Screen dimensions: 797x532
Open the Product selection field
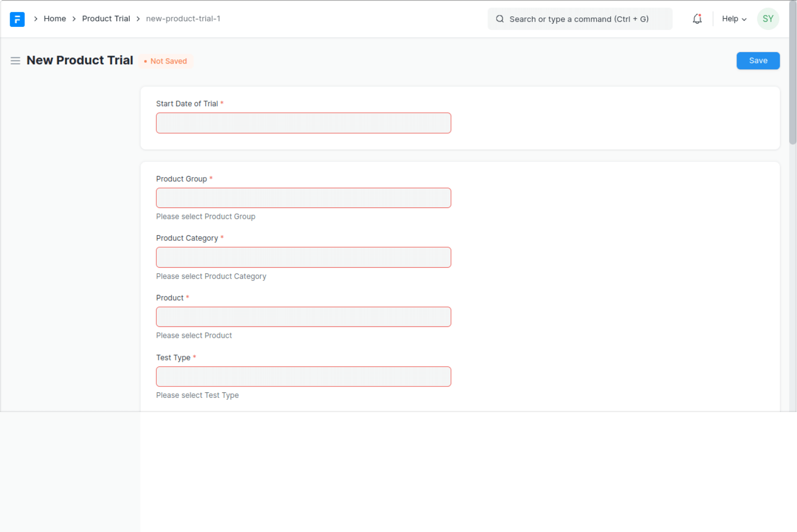pos(303,317)
